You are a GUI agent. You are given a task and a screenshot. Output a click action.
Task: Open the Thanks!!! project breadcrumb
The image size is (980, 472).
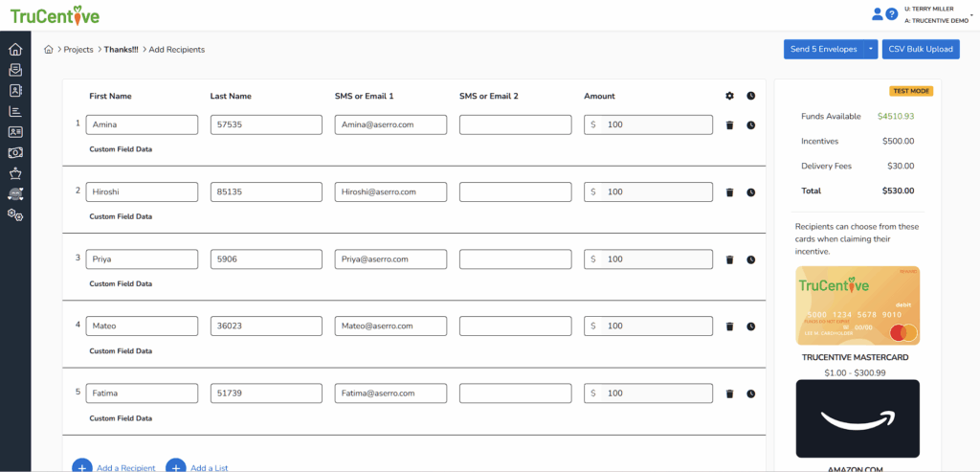point(121,50)
